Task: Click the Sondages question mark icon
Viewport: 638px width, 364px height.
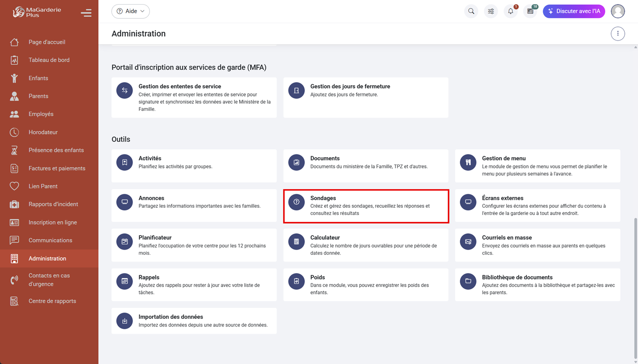Action: (296, 202)
